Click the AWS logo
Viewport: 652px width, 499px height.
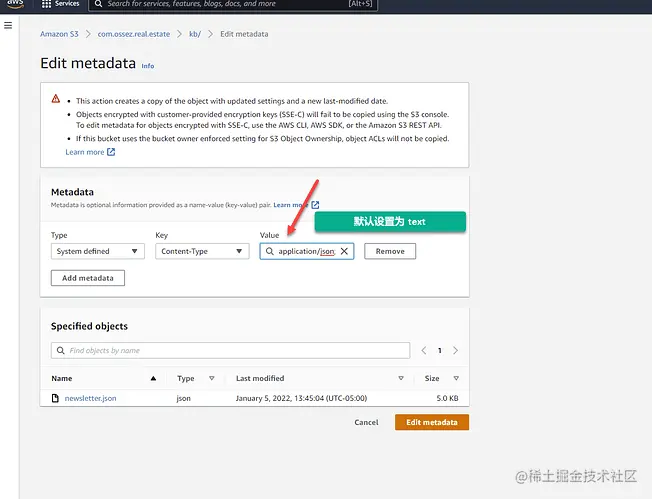[x=15, y=4]
